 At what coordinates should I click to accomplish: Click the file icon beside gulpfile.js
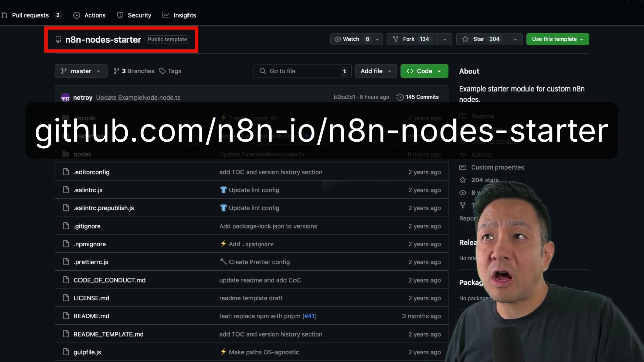pos(66,352)
